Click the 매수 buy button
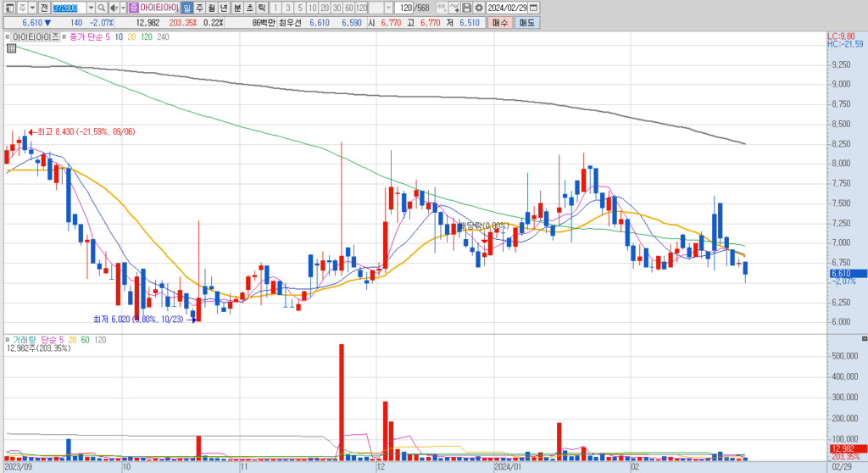868x473 pixels. (500, 23)
